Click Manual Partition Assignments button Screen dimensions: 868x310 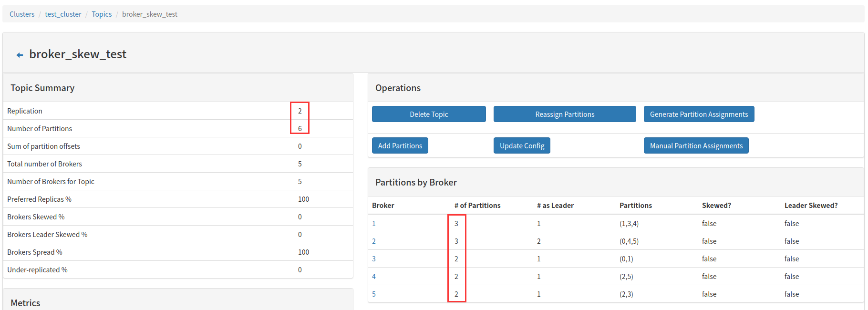[x=696, y=145]
